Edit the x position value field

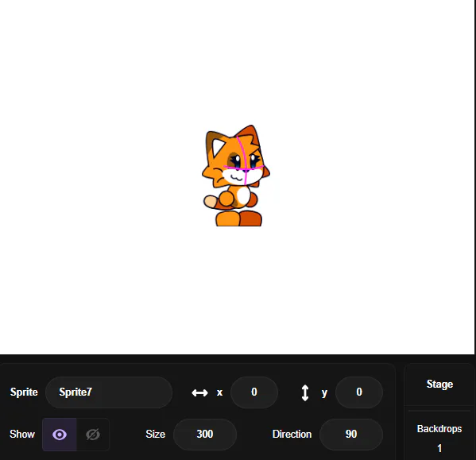254,392
